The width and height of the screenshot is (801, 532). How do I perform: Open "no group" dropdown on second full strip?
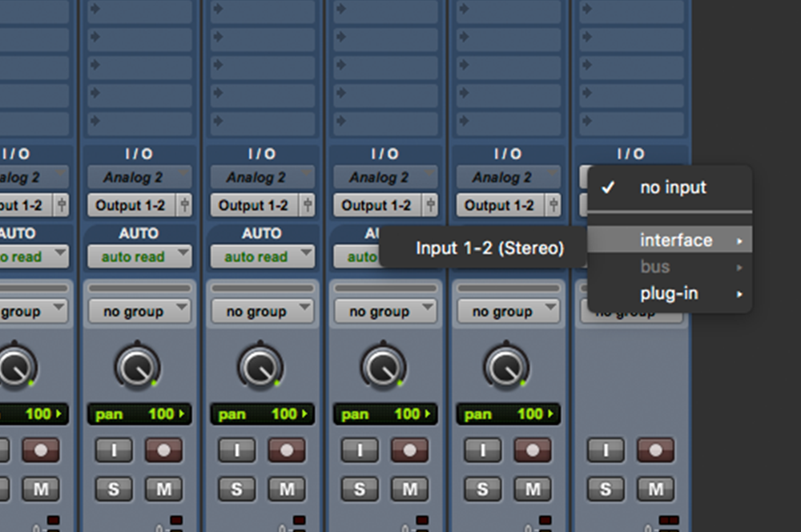[263, 311]
